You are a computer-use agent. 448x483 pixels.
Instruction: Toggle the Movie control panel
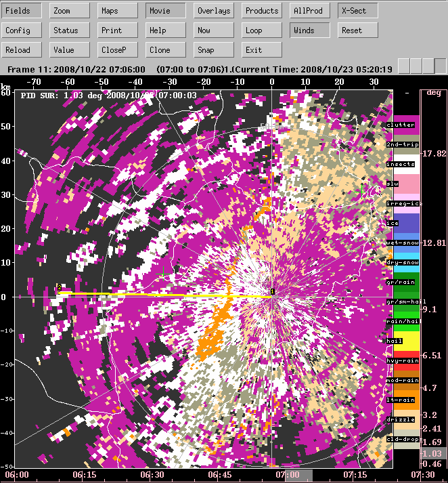(166, 11)
